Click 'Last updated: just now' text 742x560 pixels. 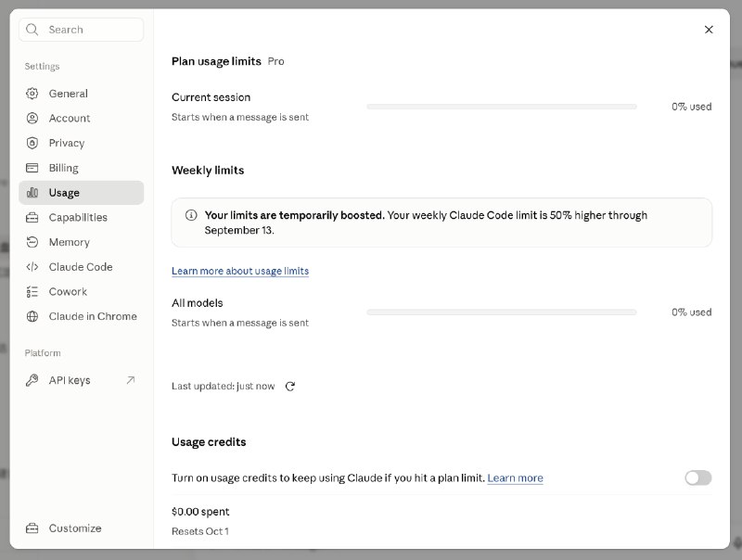click(x=223, y=386)
